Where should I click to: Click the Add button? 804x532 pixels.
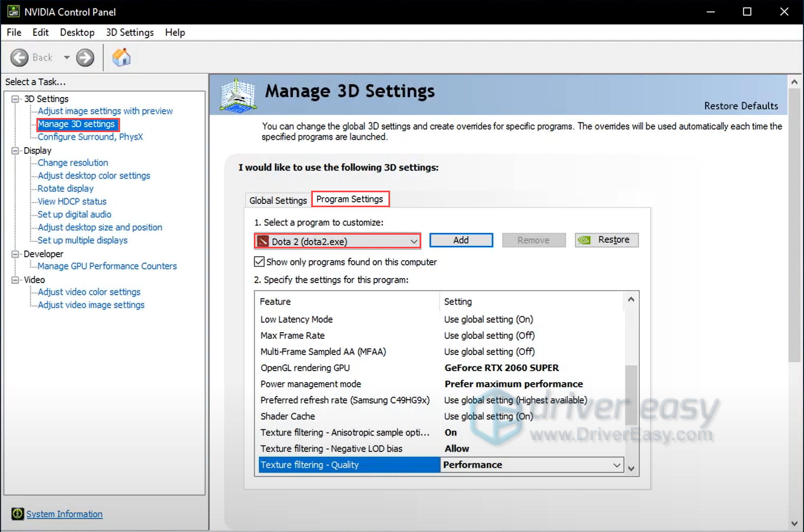point(461,240)
